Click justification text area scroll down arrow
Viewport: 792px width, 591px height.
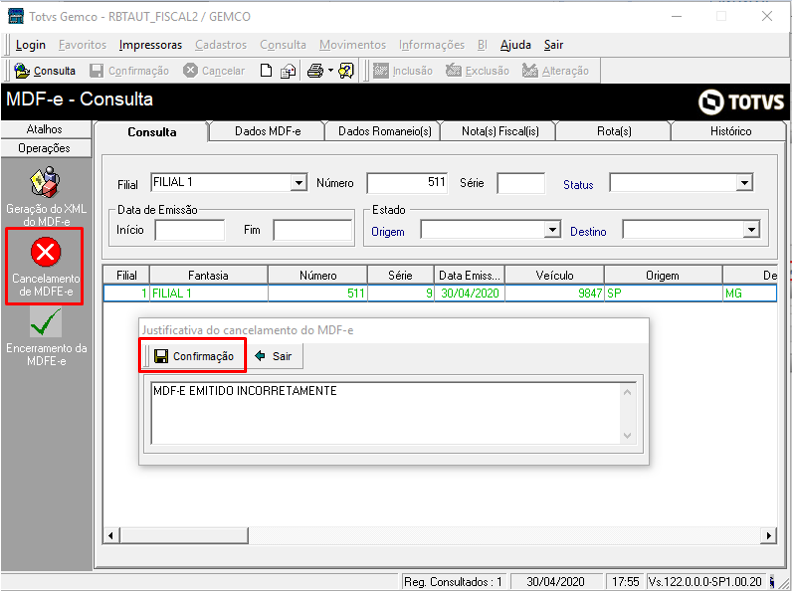click(628, 435)
